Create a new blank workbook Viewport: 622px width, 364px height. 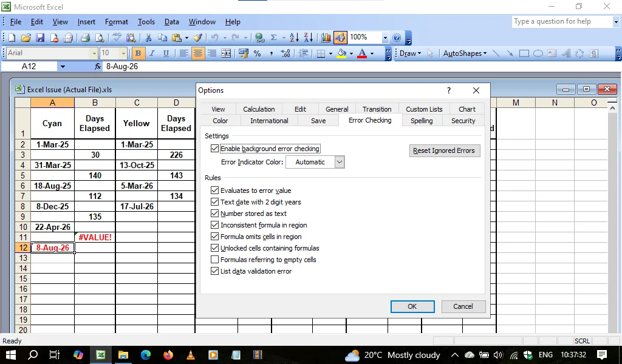coord(12,38)
